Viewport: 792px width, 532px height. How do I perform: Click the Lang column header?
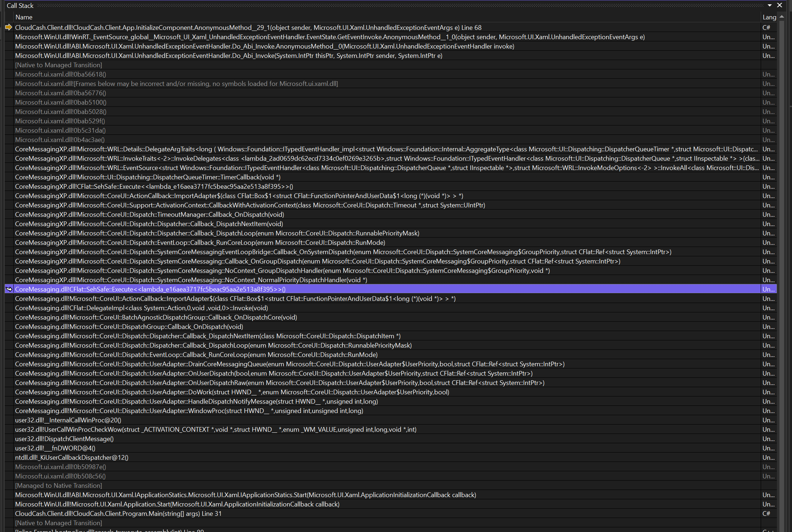click(x=769, y=17)
